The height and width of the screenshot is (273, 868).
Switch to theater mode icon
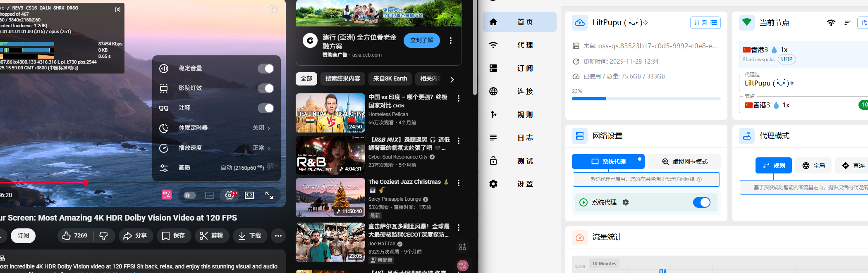coord(249,195)
